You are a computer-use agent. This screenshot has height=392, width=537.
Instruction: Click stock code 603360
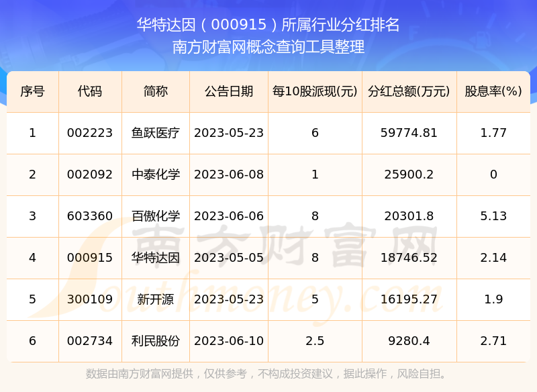click(90, 216)
